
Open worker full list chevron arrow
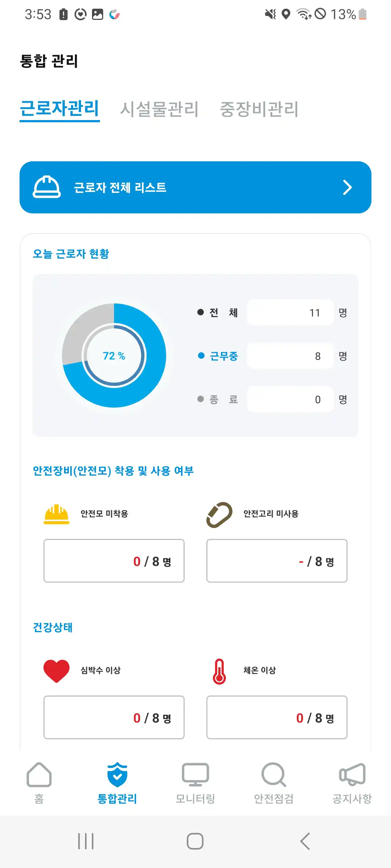(347, 187)
